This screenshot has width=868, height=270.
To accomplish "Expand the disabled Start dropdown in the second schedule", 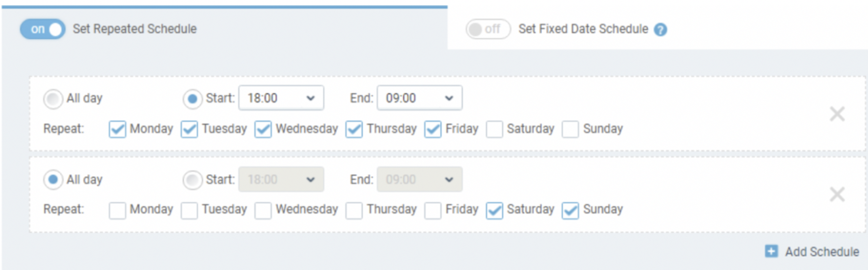I will click(281, 179).
